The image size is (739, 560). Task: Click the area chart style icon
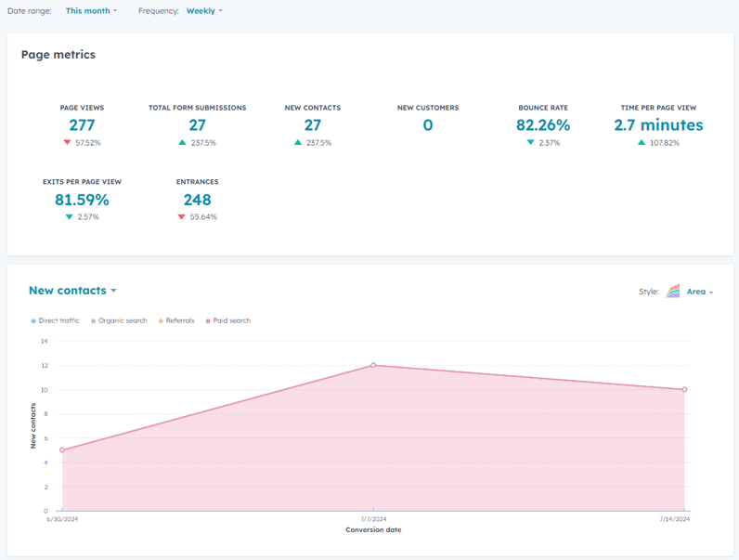(x=674, y=292)
